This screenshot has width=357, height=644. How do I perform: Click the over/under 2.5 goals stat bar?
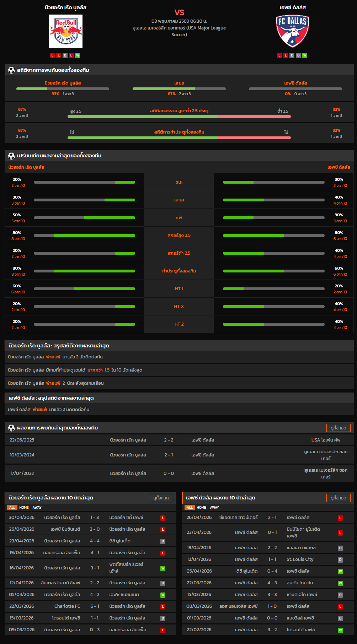tap(179, 117)
